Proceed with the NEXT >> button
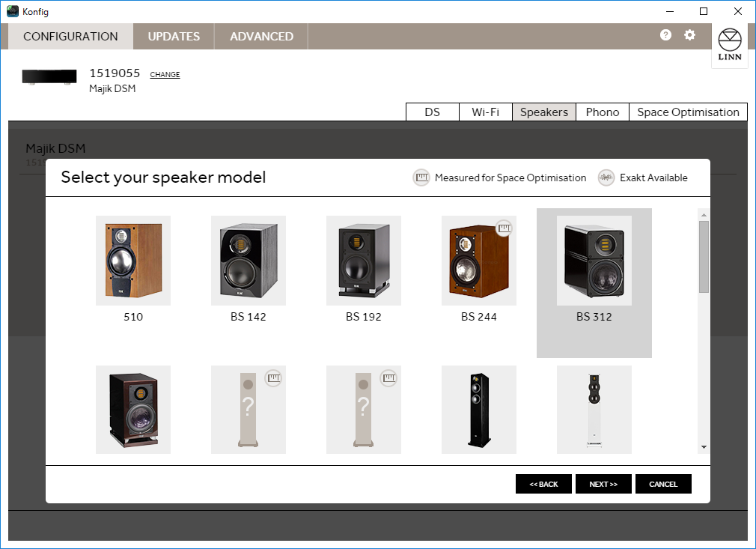Viewport: 756px width, 549px height. [x=603, y=484]
